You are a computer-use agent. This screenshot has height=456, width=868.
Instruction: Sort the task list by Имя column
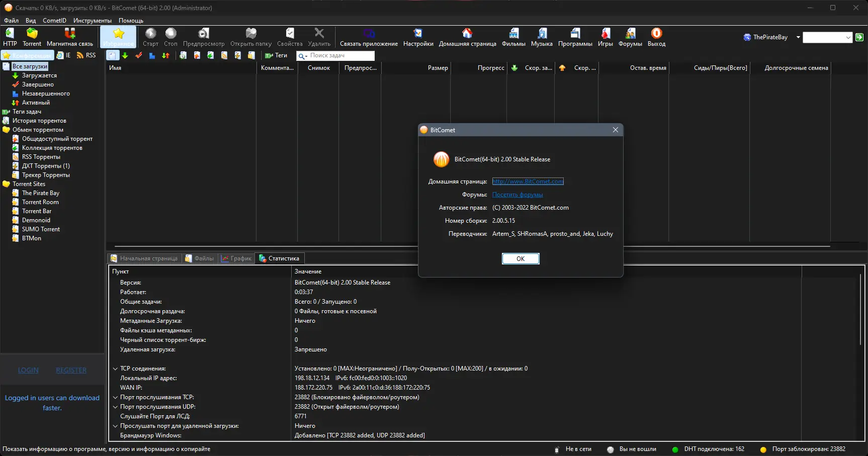(182, 68)
